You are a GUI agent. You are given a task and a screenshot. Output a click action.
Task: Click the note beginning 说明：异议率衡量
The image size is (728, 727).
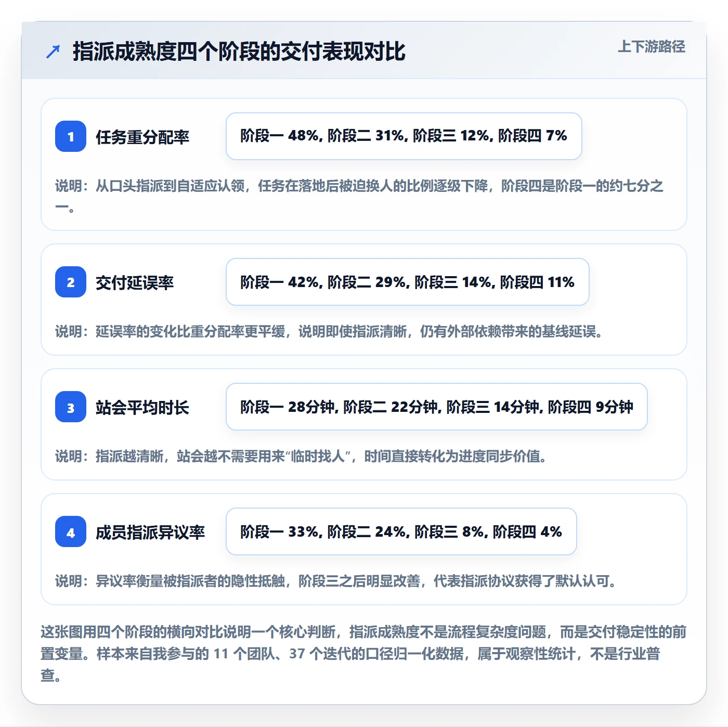tap(336, 581)
